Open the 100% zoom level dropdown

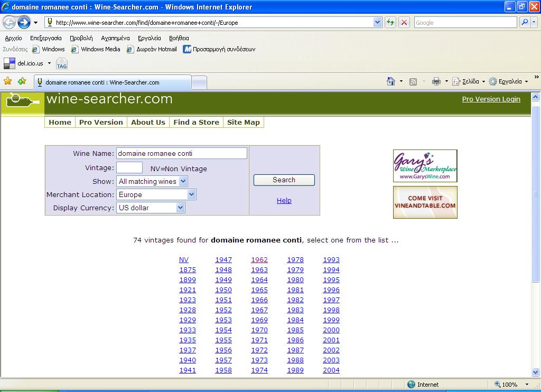pos(527,385)
